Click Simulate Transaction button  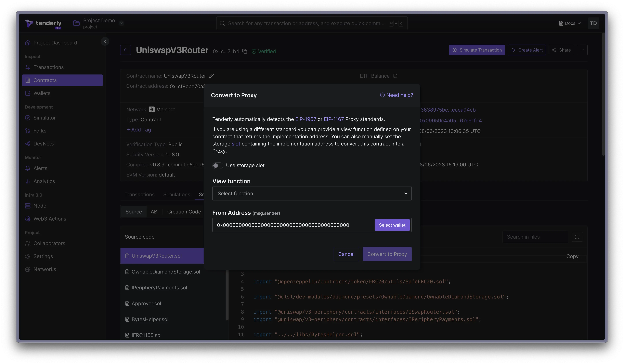click(x=477, y=50)
